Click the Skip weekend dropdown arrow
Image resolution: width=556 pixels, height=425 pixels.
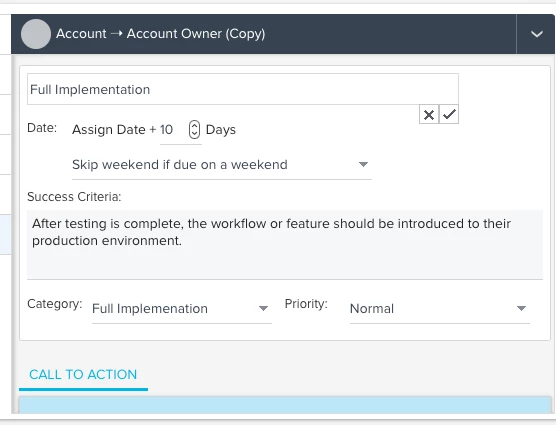tap(363, 164)
